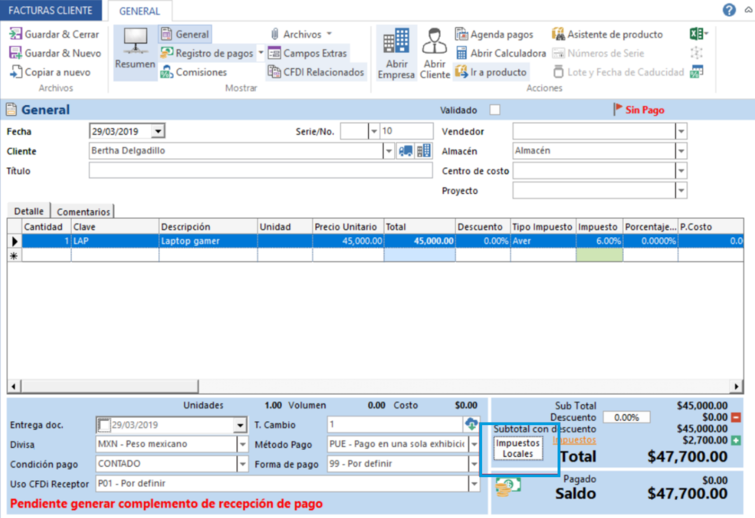Screen dimensions: 755x518
Task: Click the green plus icon beside taxes
Action: point(736,440)
